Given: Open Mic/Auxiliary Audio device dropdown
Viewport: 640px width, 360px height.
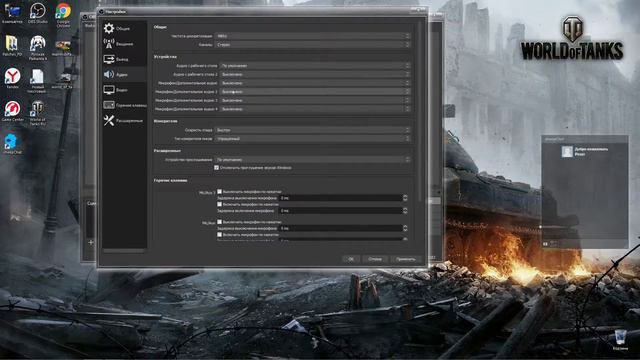Looking at the screenshot, I should click(x=315, y=83).
